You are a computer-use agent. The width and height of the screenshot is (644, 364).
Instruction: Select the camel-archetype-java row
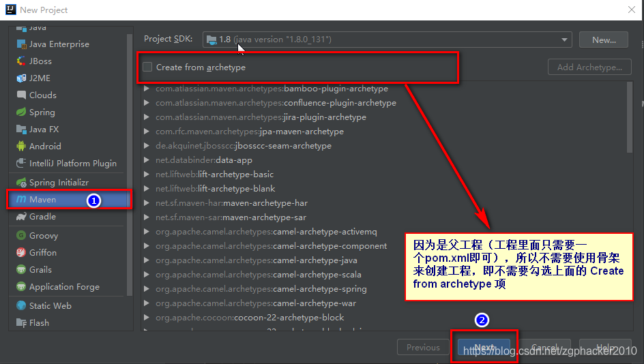pyautogui.click(x=257, y=260)
